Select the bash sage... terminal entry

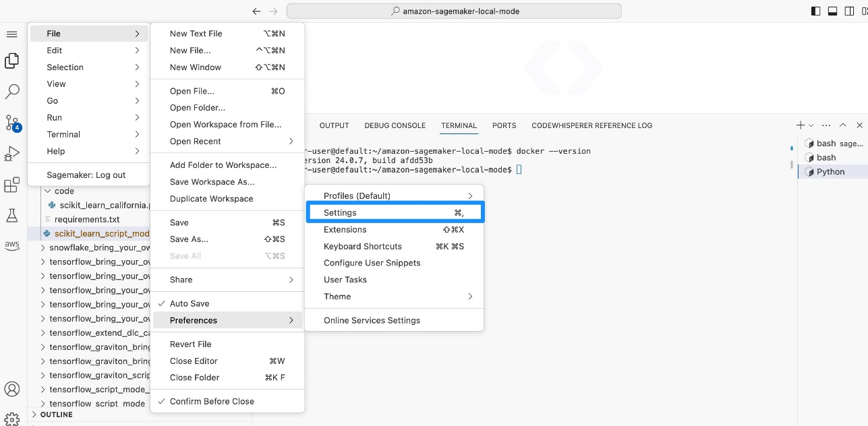[x=834, y=144]
